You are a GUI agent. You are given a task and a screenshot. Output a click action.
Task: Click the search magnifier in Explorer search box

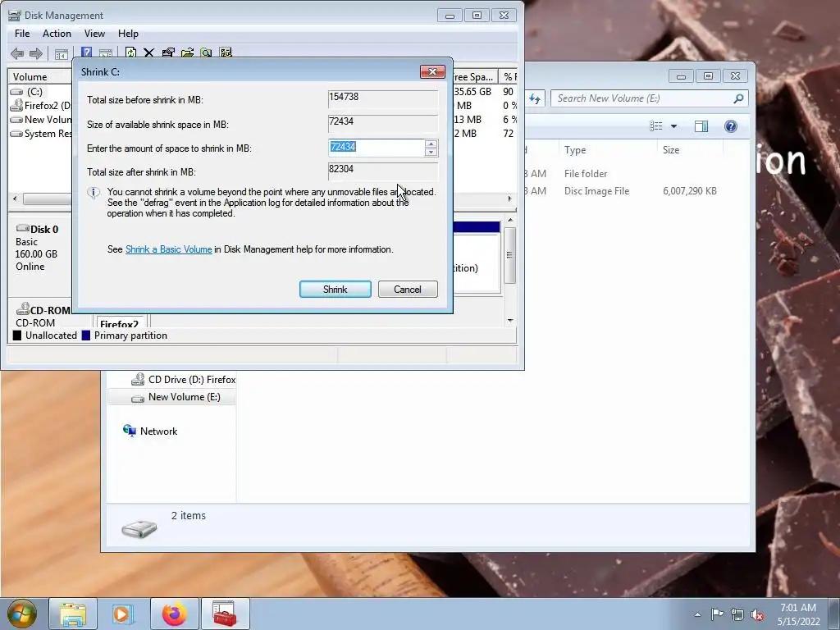tap(738, 98)
